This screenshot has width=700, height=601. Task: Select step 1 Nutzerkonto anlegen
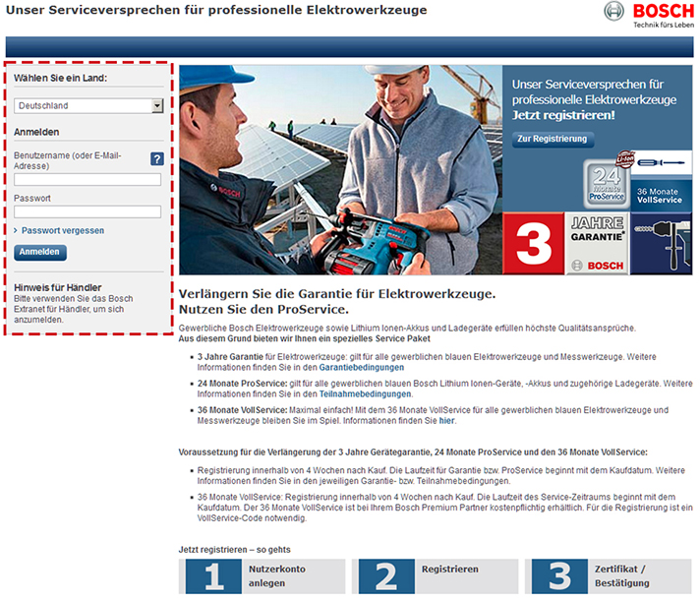click(263, 576)
